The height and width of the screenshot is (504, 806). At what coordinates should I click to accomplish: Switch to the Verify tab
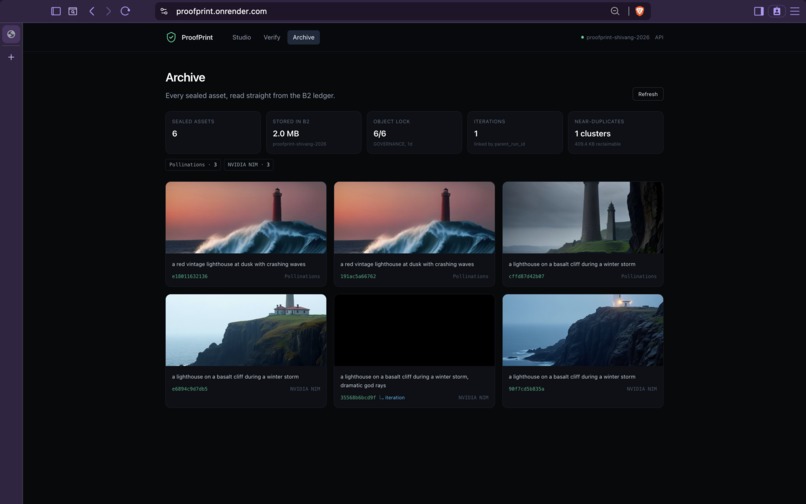(x=271, y=37)
